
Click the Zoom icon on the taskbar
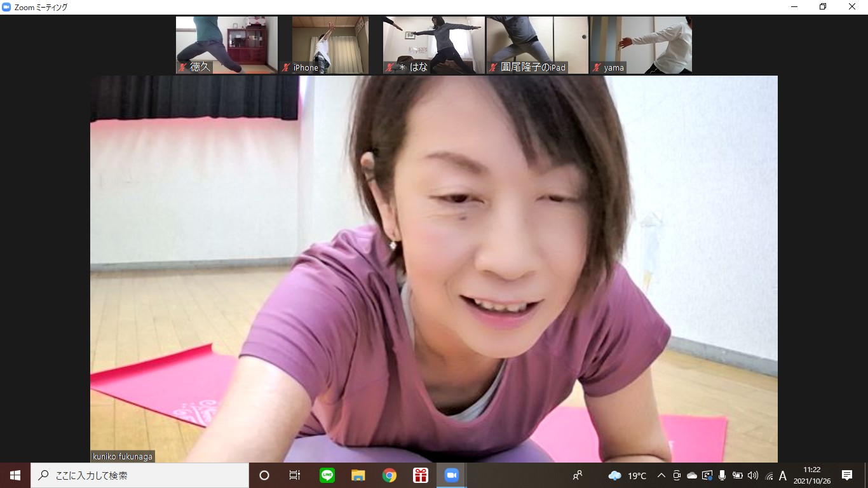coord(452,475)
